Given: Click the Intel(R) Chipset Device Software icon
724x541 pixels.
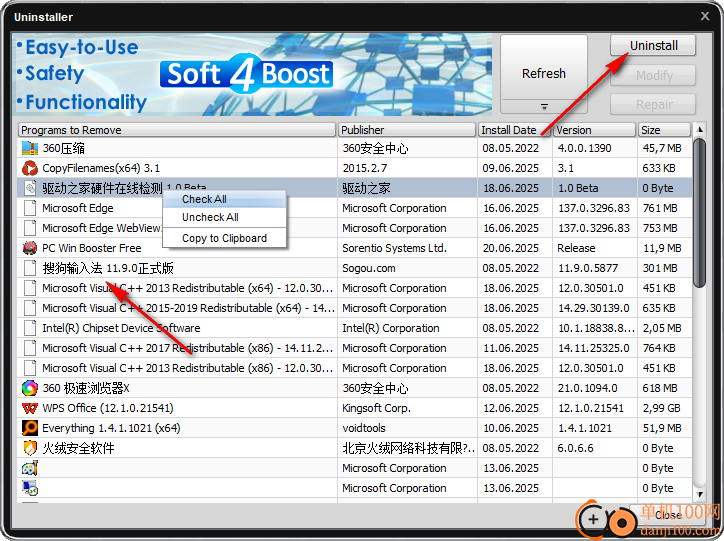Looking at the screenshot, I should coord(30,328).
